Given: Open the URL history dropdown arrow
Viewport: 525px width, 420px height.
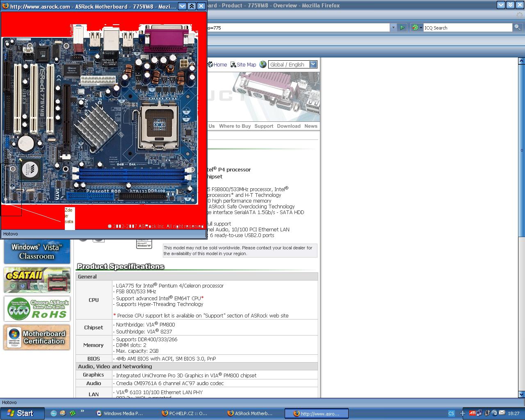Looking at the screenshot, I should (x=393, y=27).
